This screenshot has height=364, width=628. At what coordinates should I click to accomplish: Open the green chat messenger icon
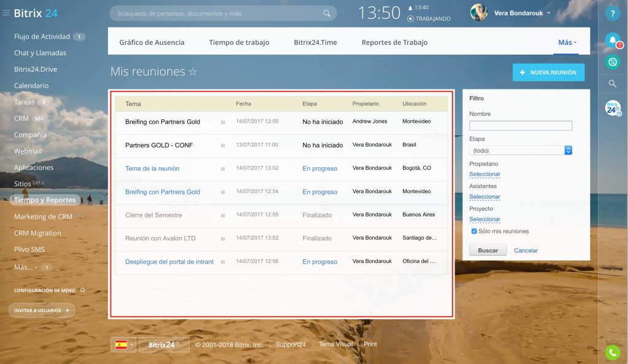click(x=613, y=62)
